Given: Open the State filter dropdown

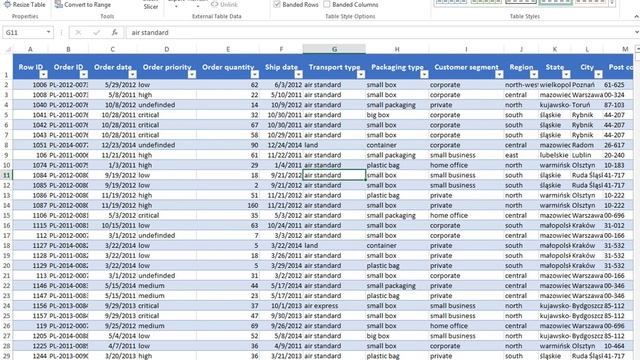Looking at the screenshot, I should point(566,74).
